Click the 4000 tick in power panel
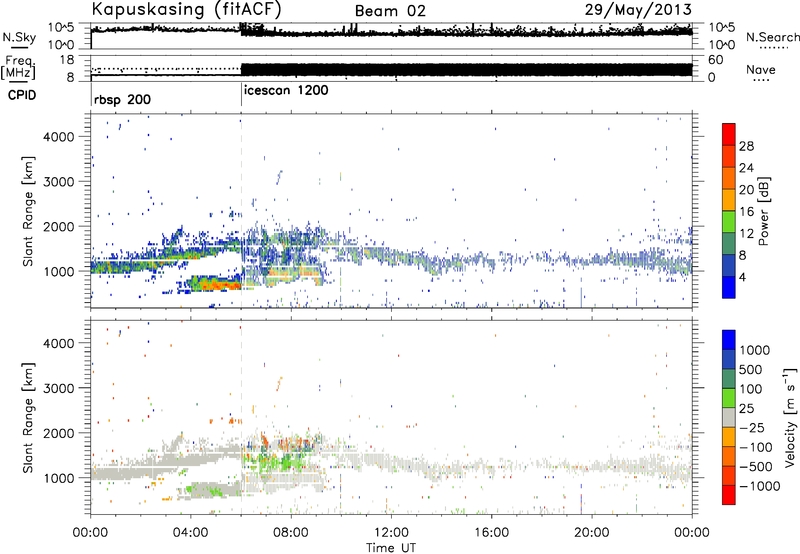800x554 pixels. point(59,137)
